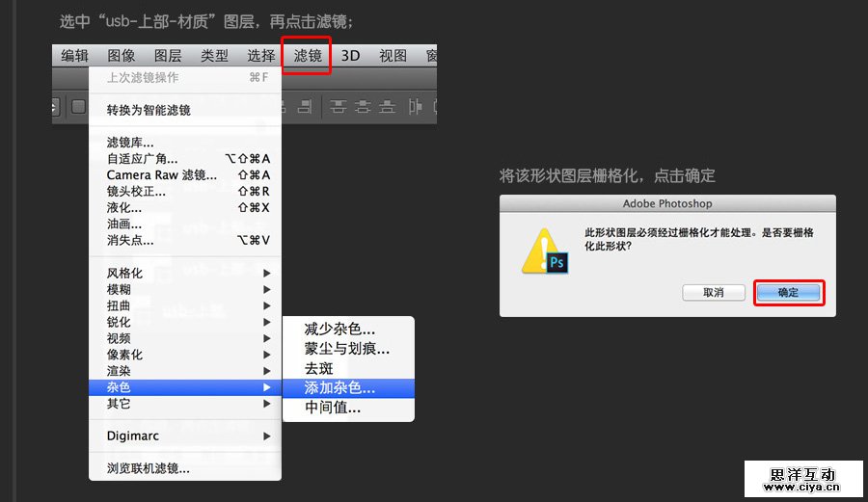Select the 镜头校正... menu entry
The height and width of the screenshot is (502, 868).
tap(185, 192)
